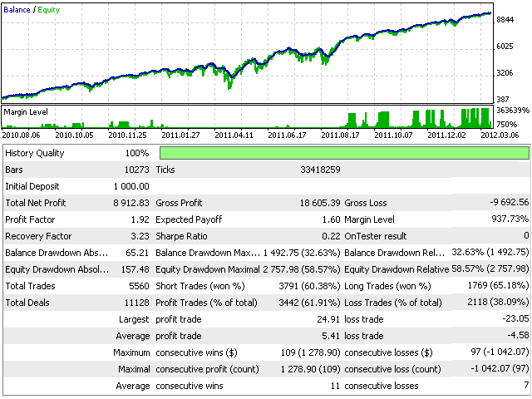Click the Margin Level chart title
This screenshot has height=399, width=532.
(x=26, y=112)
